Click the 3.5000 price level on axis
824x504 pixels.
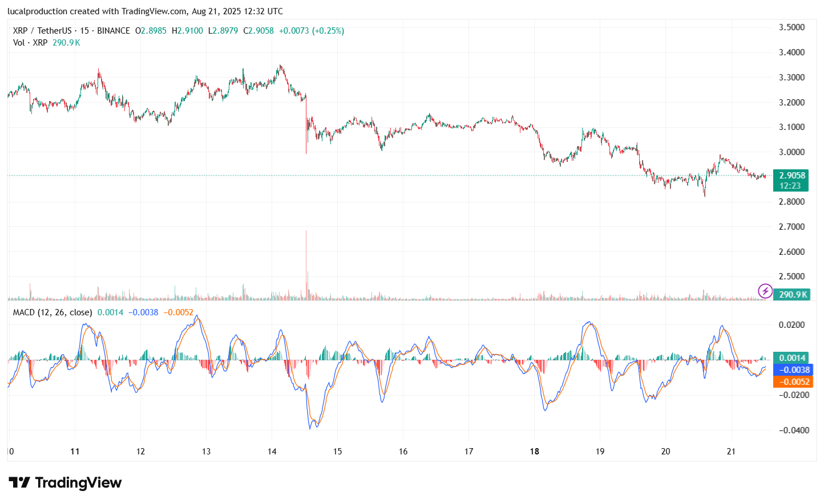pyautogui.click(x=791, y=27)
